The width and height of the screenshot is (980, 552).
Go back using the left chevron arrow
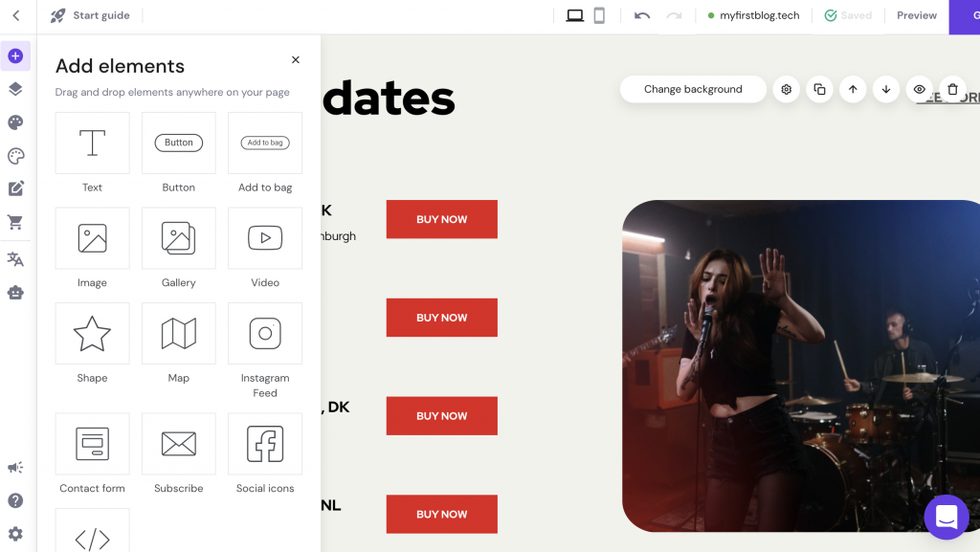(x=16, y=15)
